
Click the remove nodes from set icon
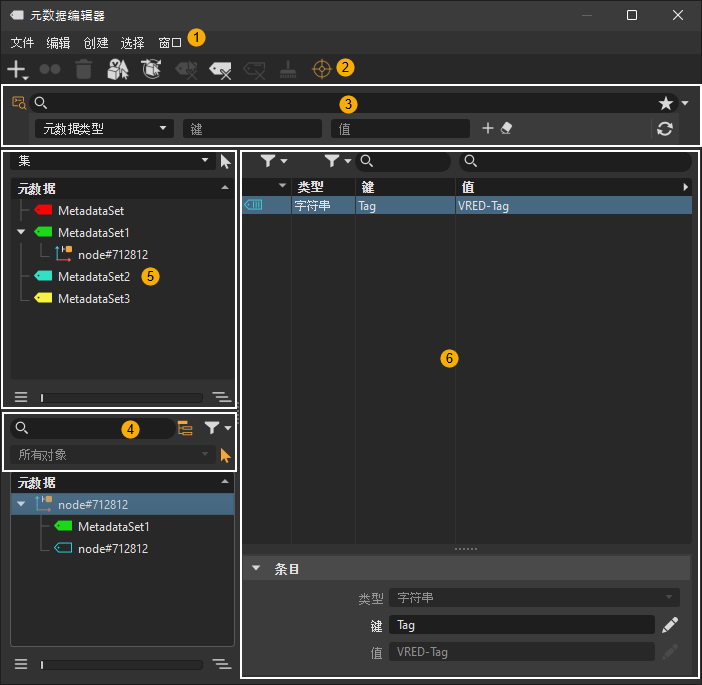pos(151,69)
